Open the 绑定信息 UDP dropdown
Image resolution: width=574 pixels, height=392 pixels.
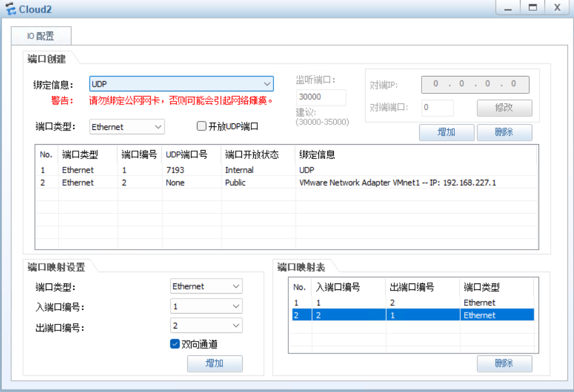point(181,84)
